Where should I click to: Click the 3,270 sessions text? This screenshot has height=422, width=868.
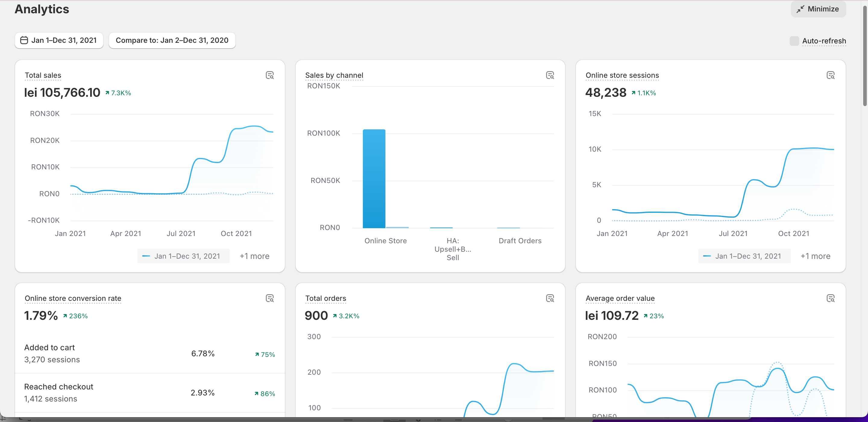click(x=52, y=360)
